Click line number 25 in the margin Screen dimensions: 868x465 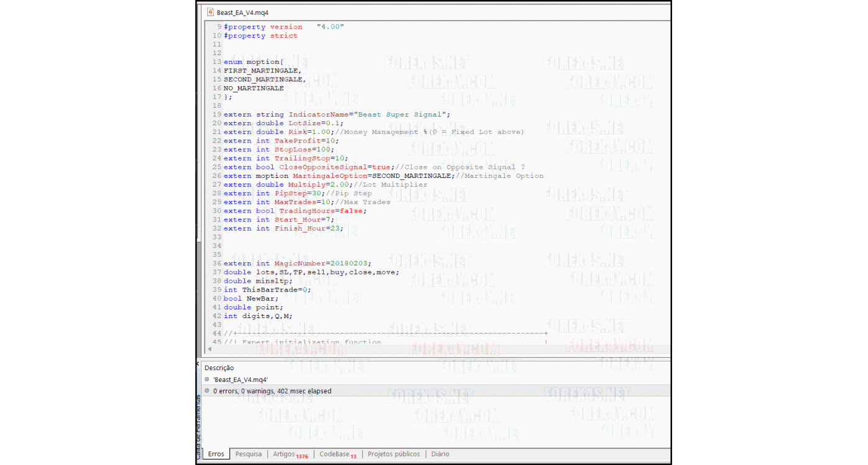coord(217,167)
